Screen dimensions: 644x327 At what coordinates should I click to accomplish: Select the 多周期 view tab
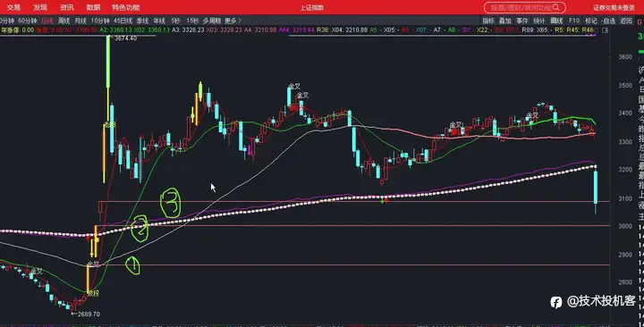pyautogui.click(x=211, y=21)
